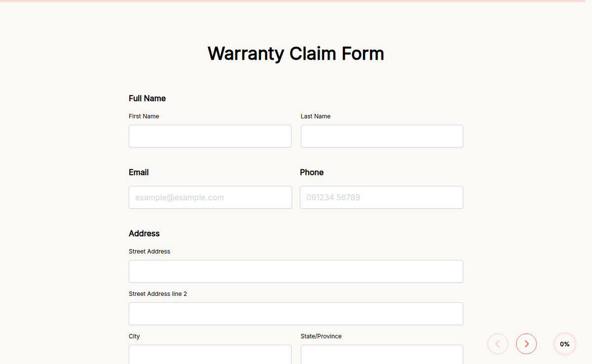Click the Street Address field

tap(296, 271)
